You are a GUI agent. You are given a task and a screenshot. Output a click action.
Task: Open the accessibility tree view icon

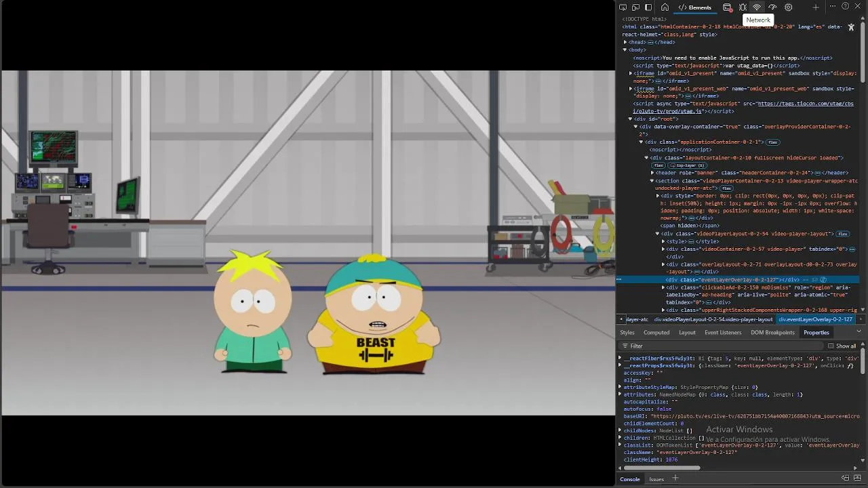tap(851, 27)
